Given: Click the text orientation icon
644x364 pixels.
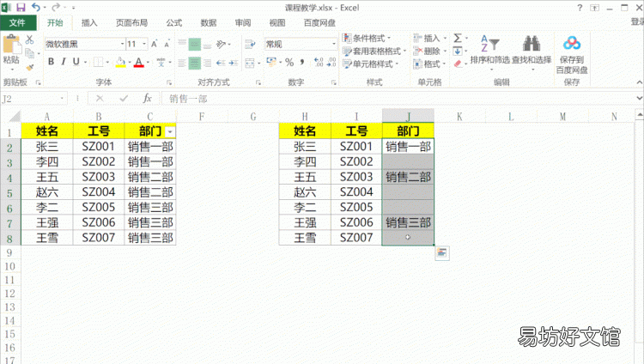Looking at the screenshot, I should pyautogui.click(x=222, y=44).
